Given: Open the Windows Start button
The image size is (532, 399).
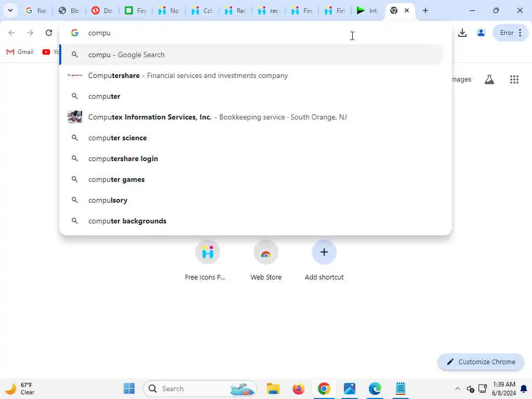Looking at the screenshot, I should [129, 389].
